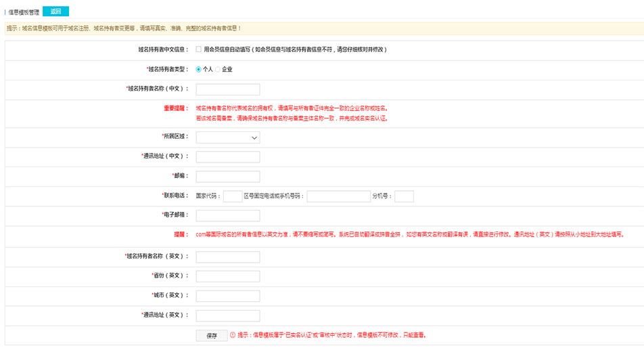The image size is (644, 352).
Task: Select the 个人 holder type radio
Action: coord(199,69)
